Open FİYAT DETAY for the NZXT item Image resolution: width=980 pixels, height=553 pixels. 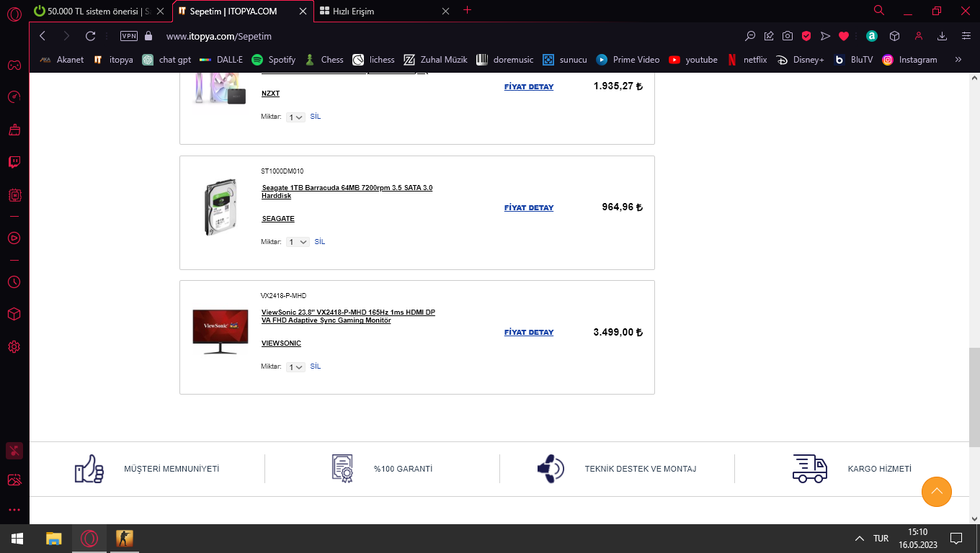tap(529, 86)
